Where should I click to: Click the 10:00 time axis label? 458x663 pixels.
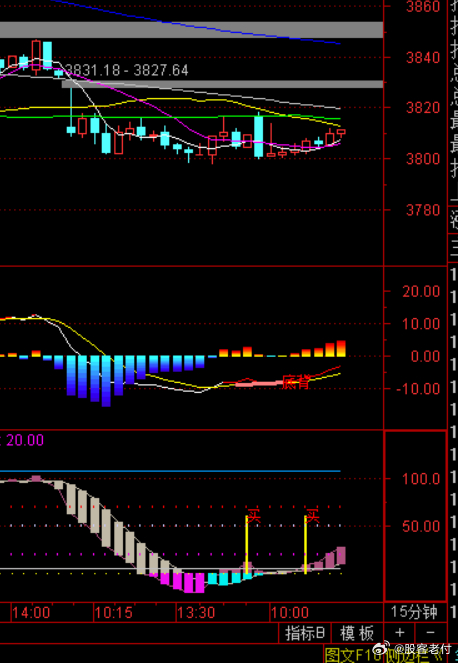pyautogui.click(x=290, y=613)
